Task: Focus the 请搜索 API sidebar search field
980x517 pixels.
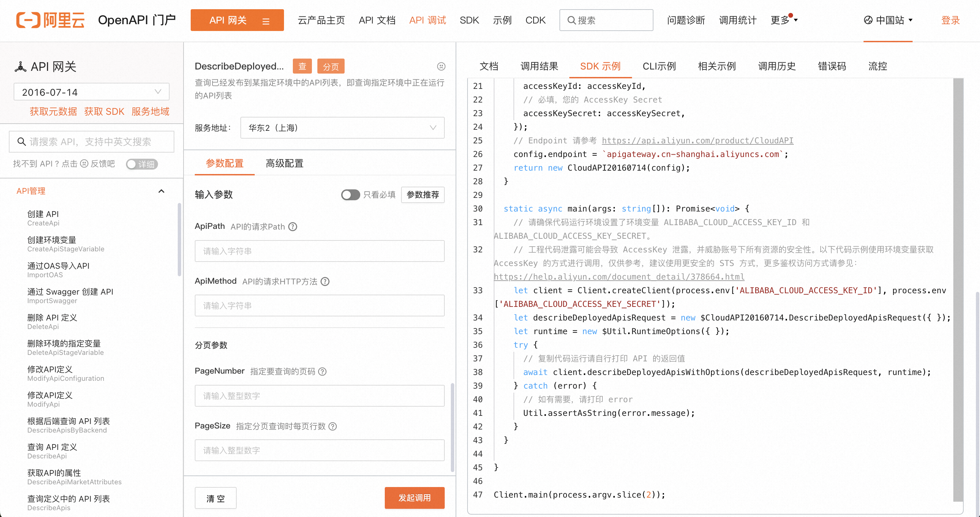Action: click(x=91, y=142)
